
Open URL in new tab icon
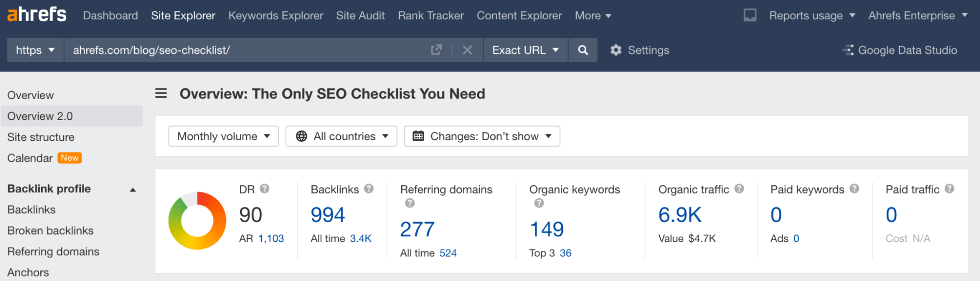(436, 50)
